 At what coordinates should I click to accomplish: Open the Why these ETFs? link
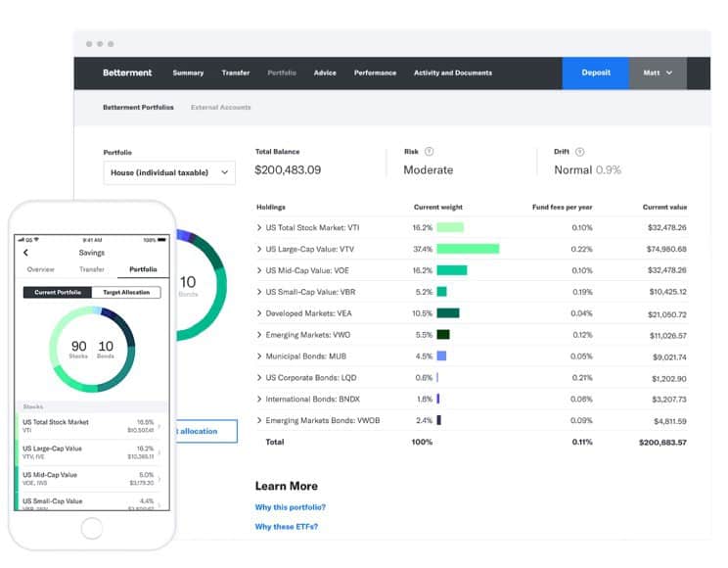(x=287, y=527)
